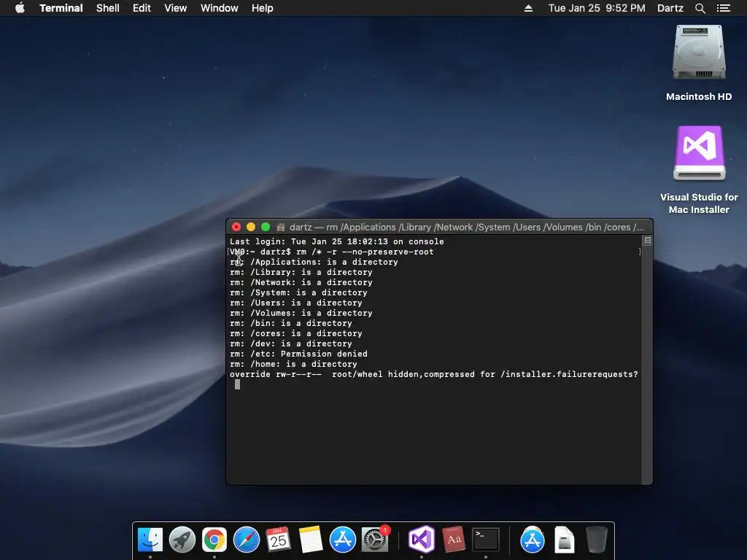Minimize the Terminal window with yellow button
The width and height of the screenshot is (747, 560).
(251, 227)
